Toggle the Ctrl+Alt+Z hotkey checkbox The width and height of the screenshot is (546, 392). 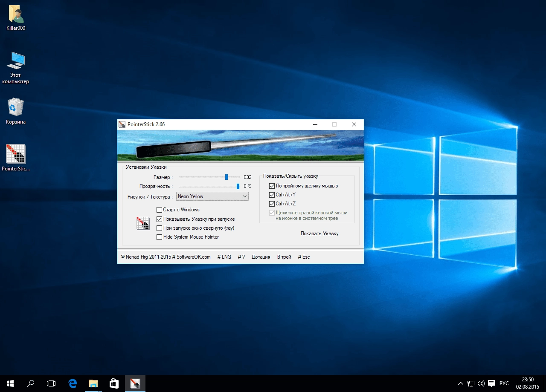pyautogui.click(x=272, y=204)
